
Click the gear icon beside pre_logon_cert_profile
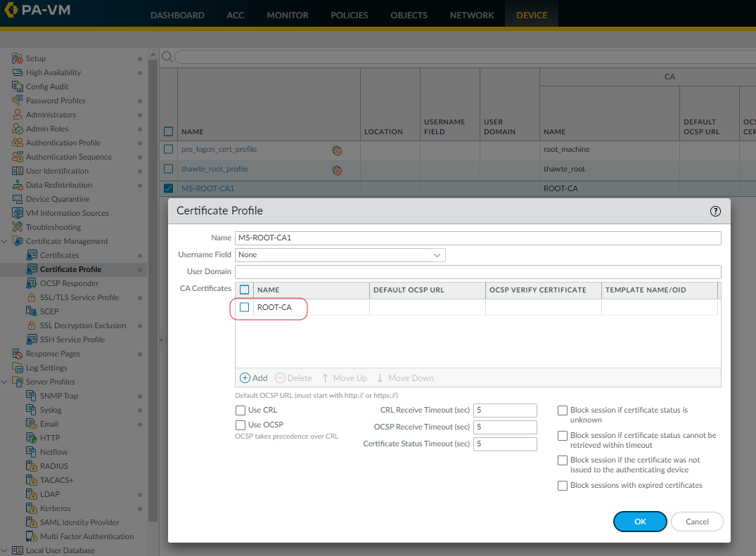[338, 150]
